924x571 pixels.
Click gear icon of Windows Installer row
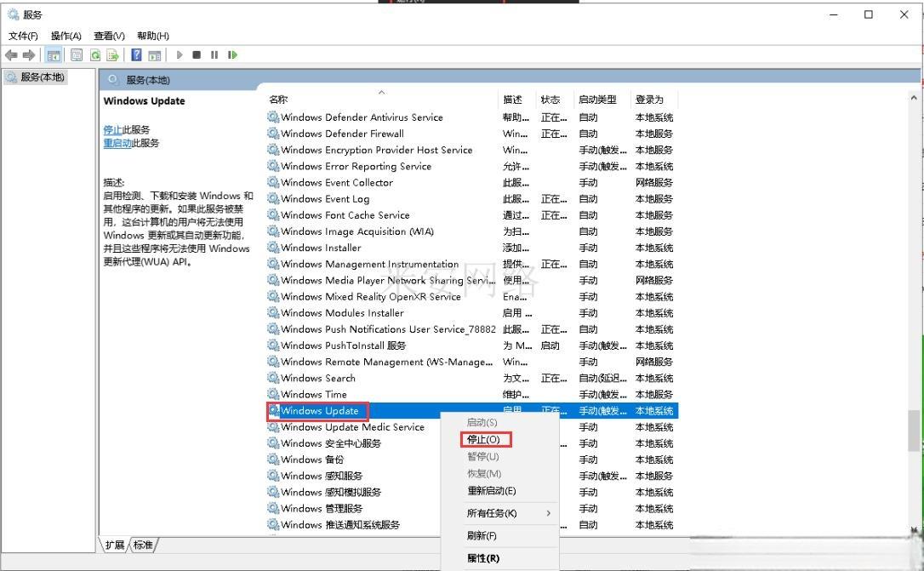point(273,248)
